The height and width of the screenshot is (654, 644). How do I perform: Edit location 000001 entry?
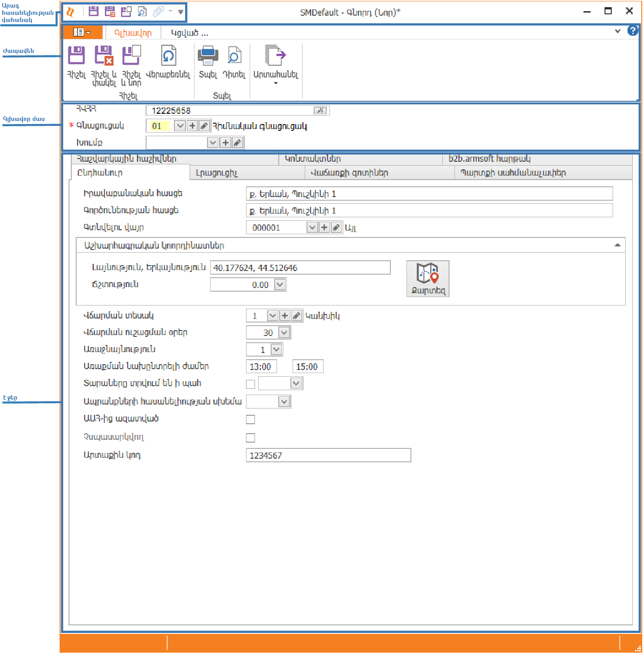[x=336, y=228]
